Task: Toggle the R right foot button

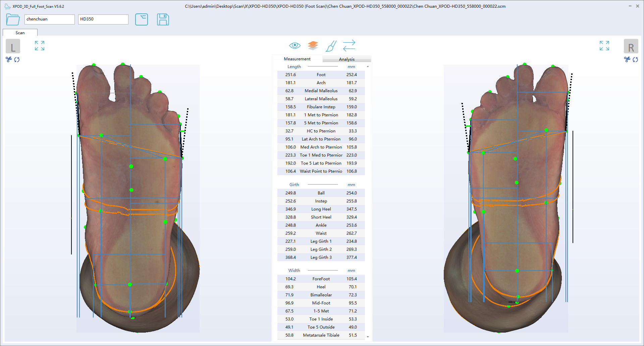Action: [x=631, y=47]
